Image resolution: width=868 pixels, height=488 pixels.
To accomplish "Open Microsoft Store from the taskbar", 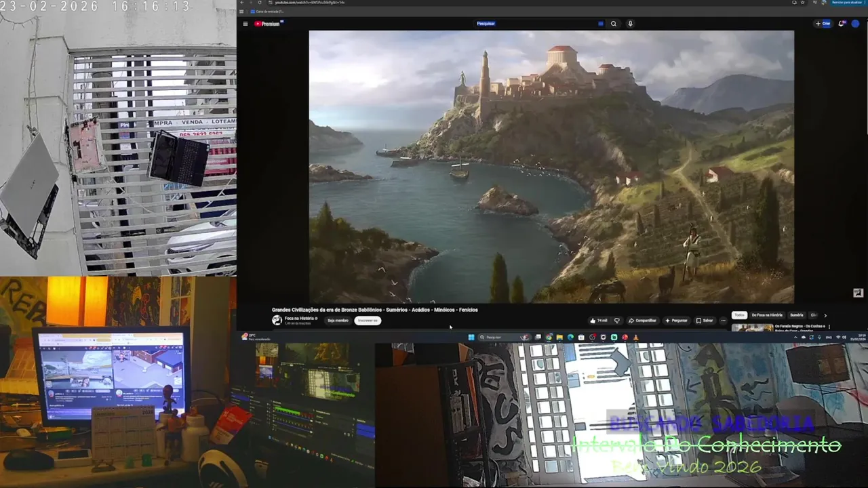I will [x=581, y=338].
